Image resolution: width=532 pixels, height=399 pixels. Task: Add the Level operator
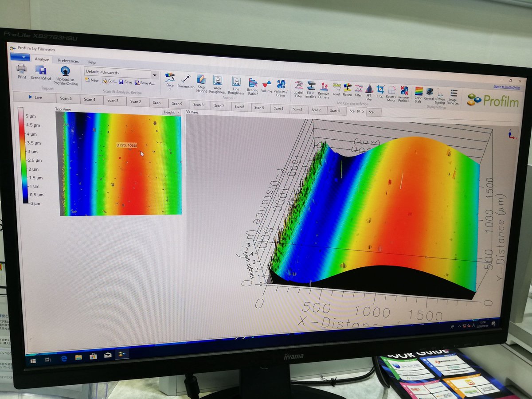pos(336,89)
